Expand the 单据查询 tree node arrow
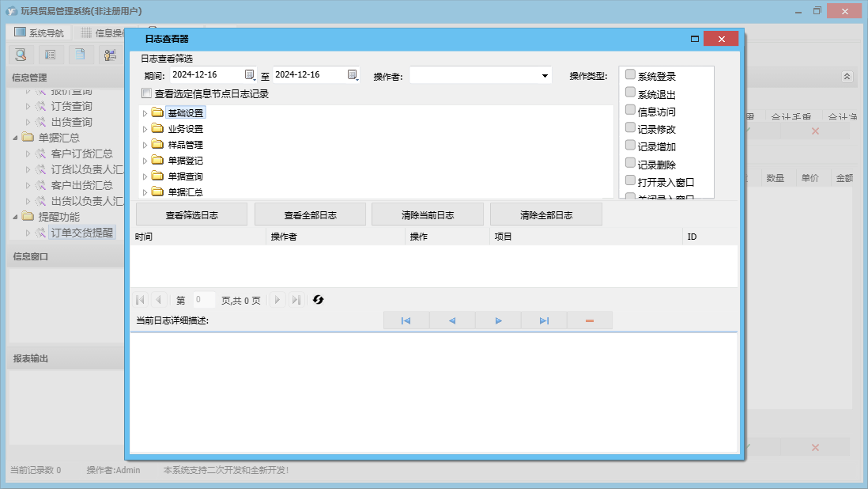 tap(145, 176)
